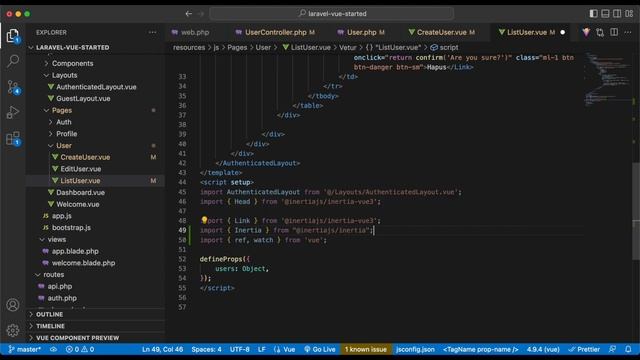Collapse the User folder
Image resolution: width=640 pixels, height=360 pixels.
(x=64, y=146)
